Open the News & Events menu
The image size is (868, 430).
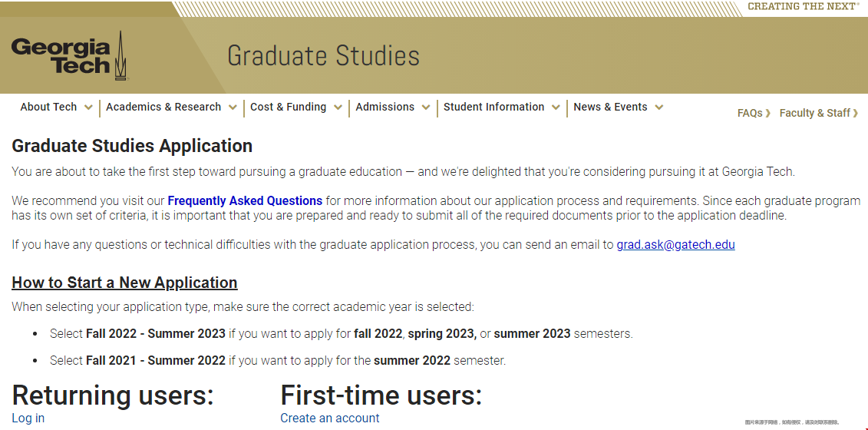610,107
